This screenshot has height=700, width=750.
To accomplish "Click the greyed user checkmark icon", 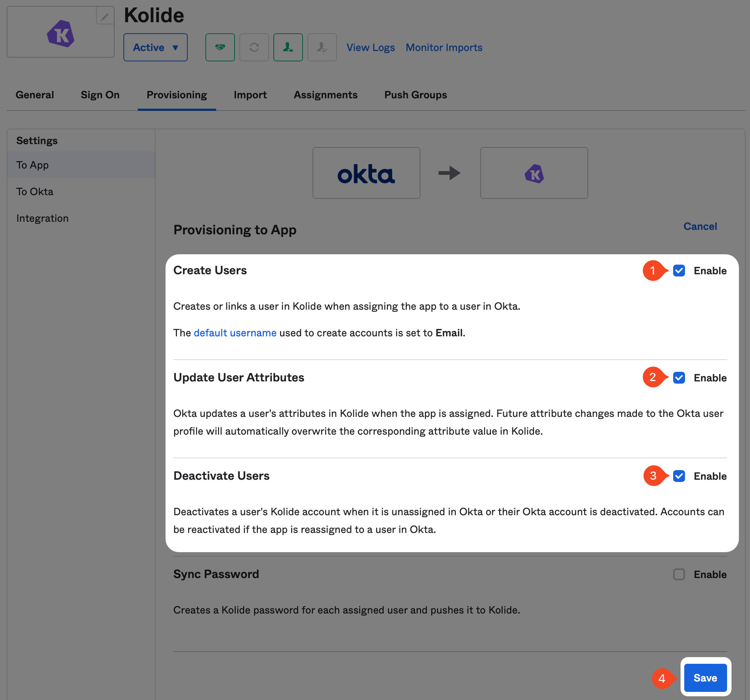I will [322, 47].
